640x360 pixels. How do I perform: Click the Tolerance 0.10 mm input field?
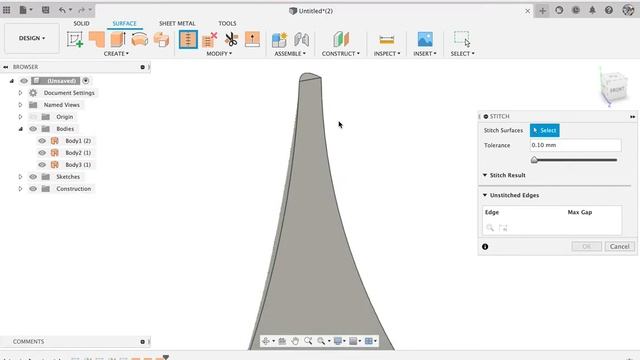click(576, 145)
